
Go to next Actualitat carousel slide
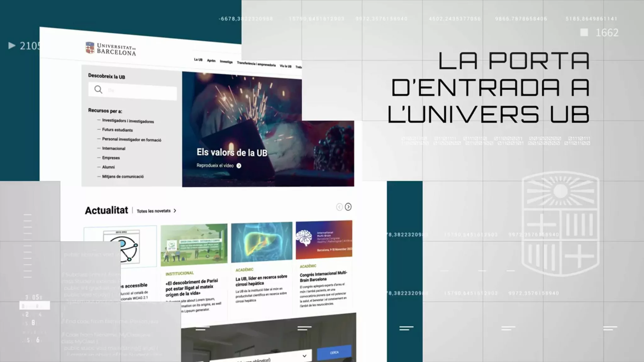(x=348, y=207)
